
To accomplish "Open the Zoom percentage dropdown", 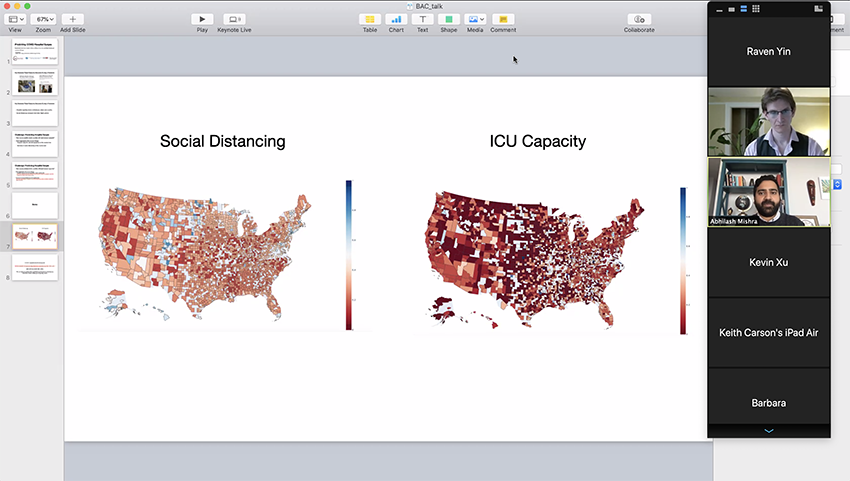I will click(45, 19).
